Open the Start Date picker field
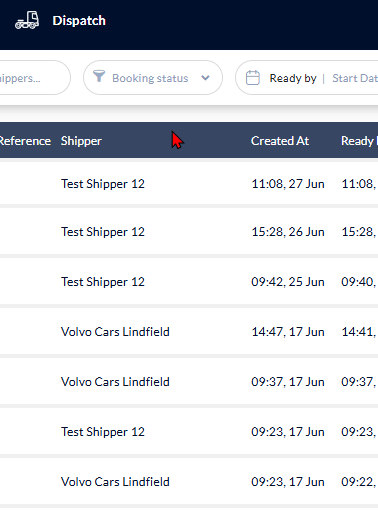The width and height of the screenshot is (378, 510). coord(355,78)
